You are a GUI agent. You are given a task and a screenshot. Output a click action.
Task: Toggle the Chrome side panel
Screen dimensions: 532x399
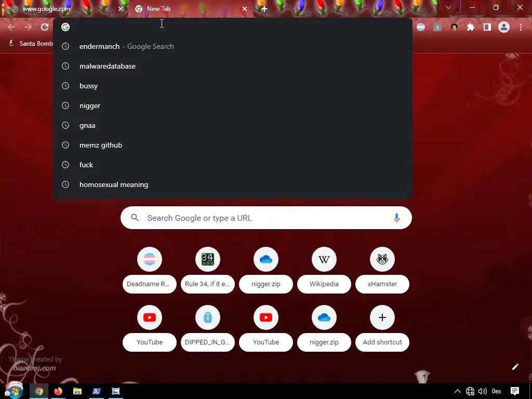[487, 27]
